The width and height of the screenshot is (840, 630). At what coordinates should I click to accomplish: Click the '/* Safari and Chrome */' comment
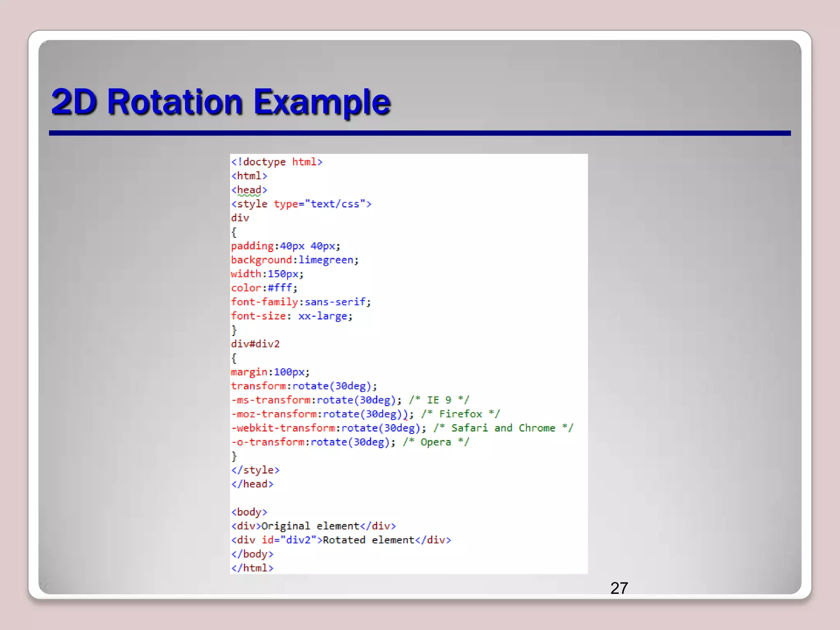coord(503,428)
